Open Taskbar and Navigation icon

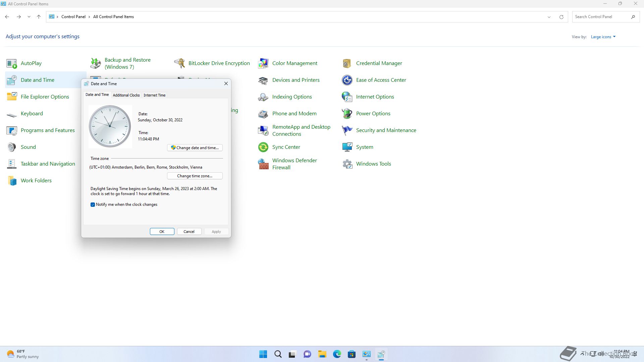[x=12, y=164]
